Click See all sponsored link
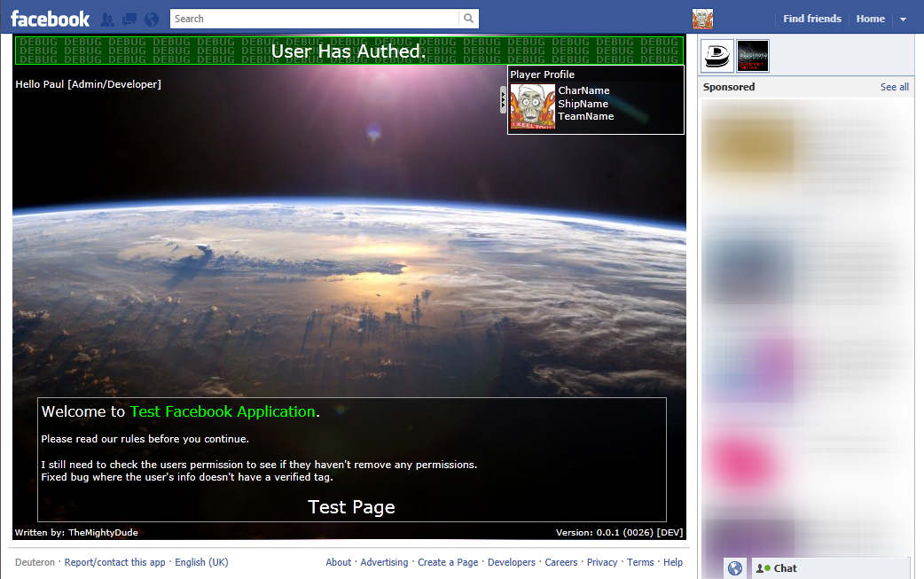 [895, 87]
